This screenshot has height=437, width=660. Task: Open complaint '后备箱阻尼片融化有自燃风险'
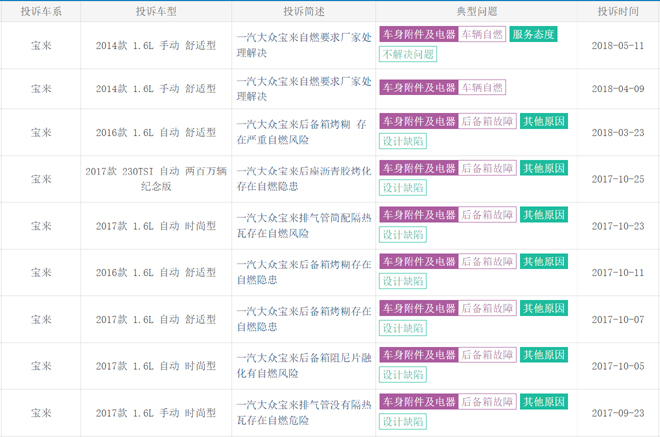pyautogui.click(x=304, y=366)
